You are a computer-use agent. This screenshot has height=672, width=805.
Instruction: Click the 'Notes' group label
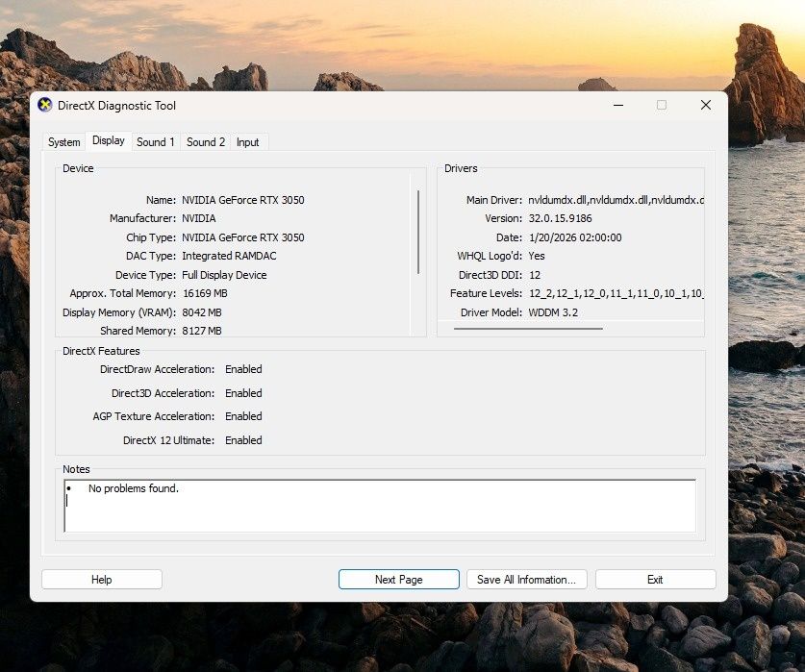click(x=76, y=469)
